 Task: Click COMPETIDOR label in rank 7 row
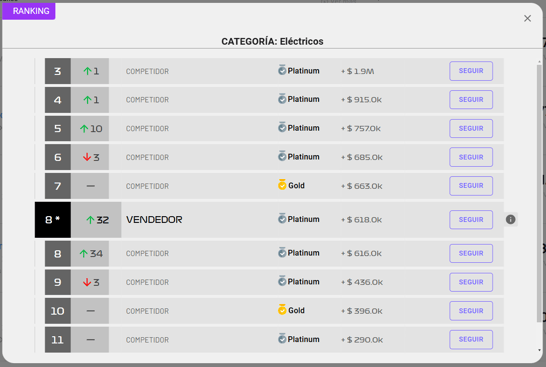pos(147,186)
